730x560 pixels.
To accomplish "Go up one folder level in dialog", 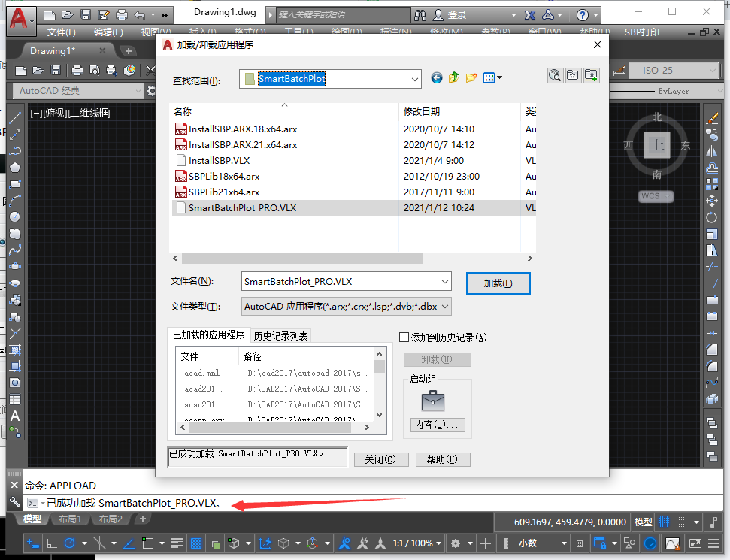I will point(453,77).
